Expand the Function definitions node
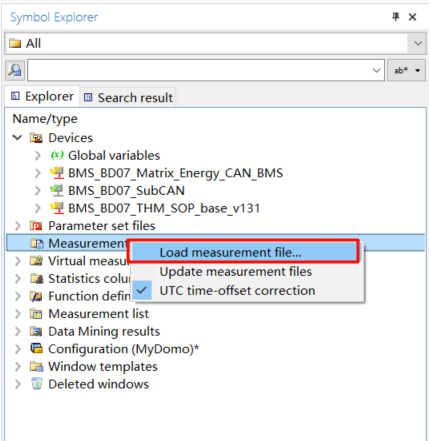The height and width of the screenshot is (441, 429). (18, 296)
